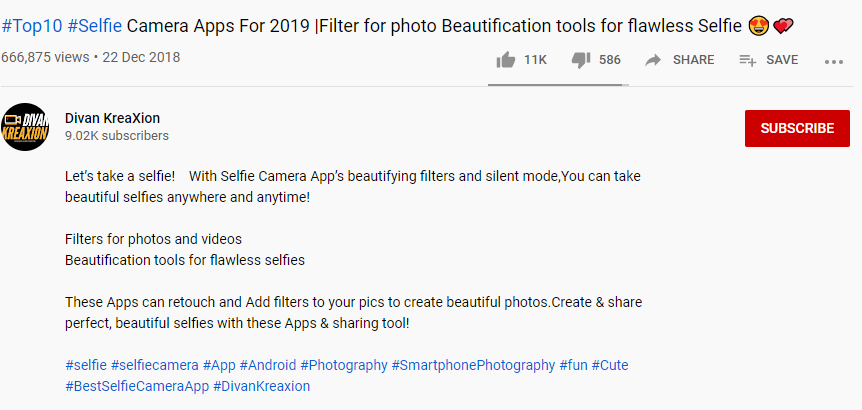The width and height of the screenshot is (862, 410).
Task: Click the thumbs down dislike icon
Action: pyautogui.click(x=581, y=60)
